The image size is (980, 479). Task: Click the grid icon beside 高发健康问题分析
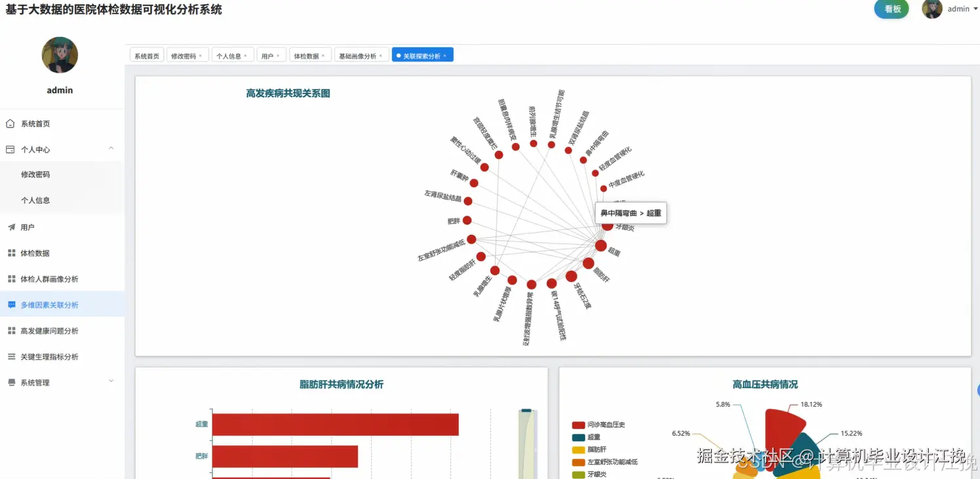pos(11,331)
